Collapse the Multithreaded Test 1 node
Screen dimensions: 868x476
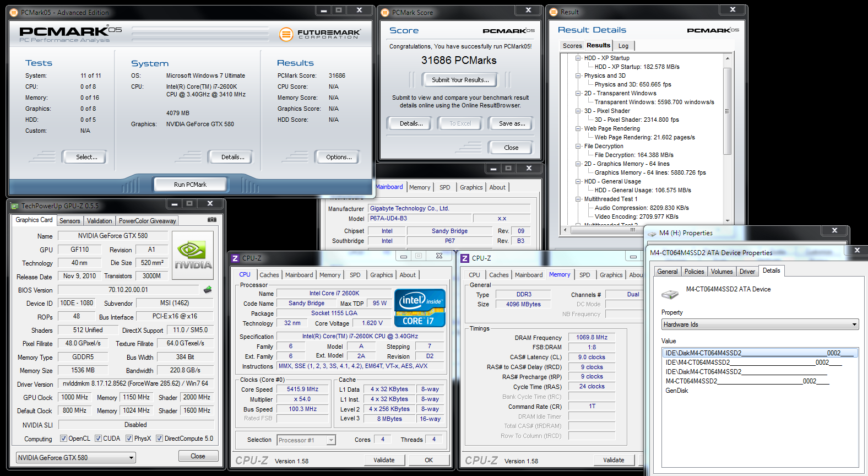578,199
